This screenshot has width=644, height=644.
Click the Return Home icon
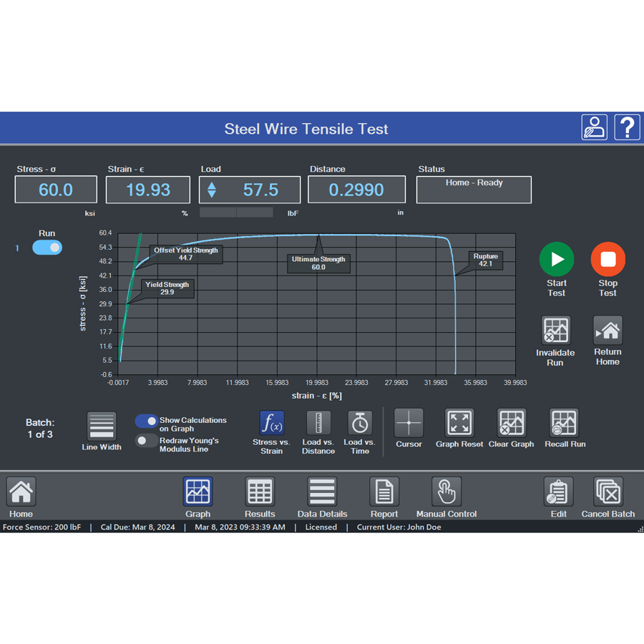608,331
